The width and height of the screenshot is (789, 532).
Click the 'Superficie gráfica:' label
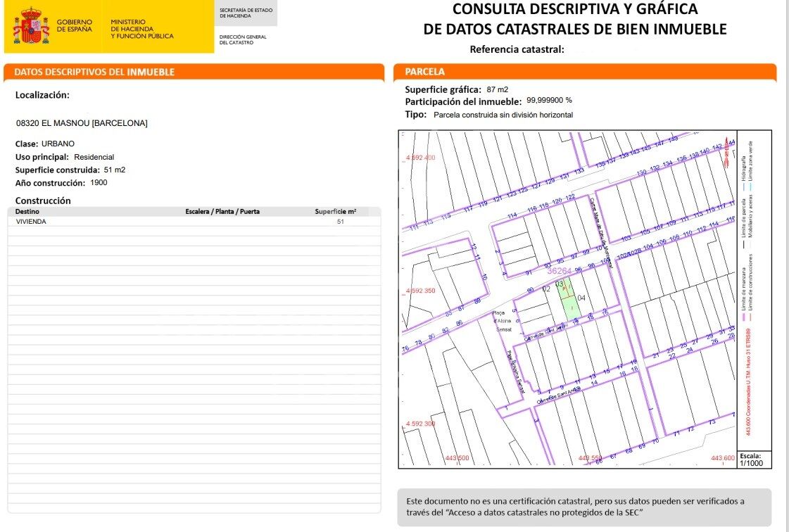(x=443, y=89)
